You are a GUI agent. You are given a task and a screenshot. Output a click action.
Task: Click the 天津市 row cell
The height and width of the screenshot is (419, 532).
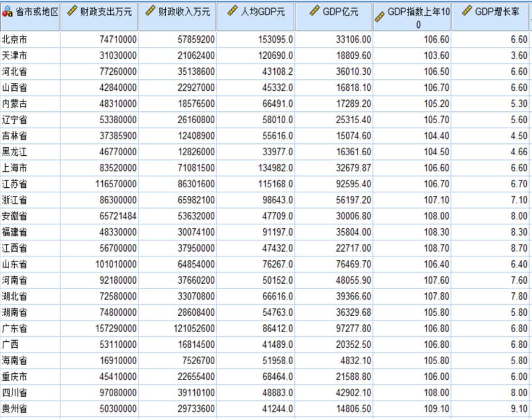pos(30,55)
